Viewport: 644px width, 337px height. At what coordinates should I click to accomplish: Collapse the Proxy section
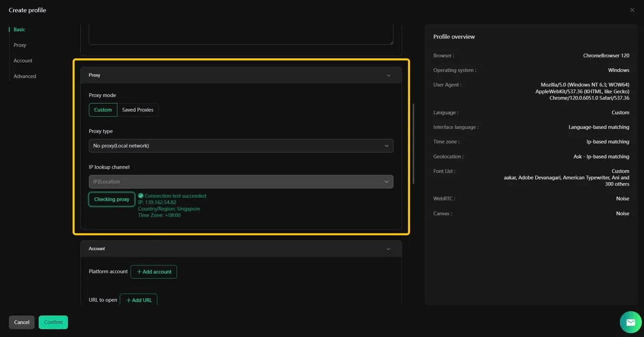coord(388,75)
